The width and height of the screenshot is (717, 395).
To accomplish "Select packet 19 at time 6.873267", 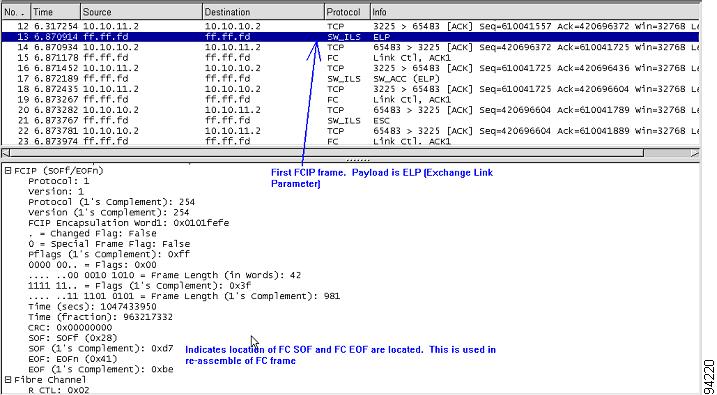I will point(350,100).
